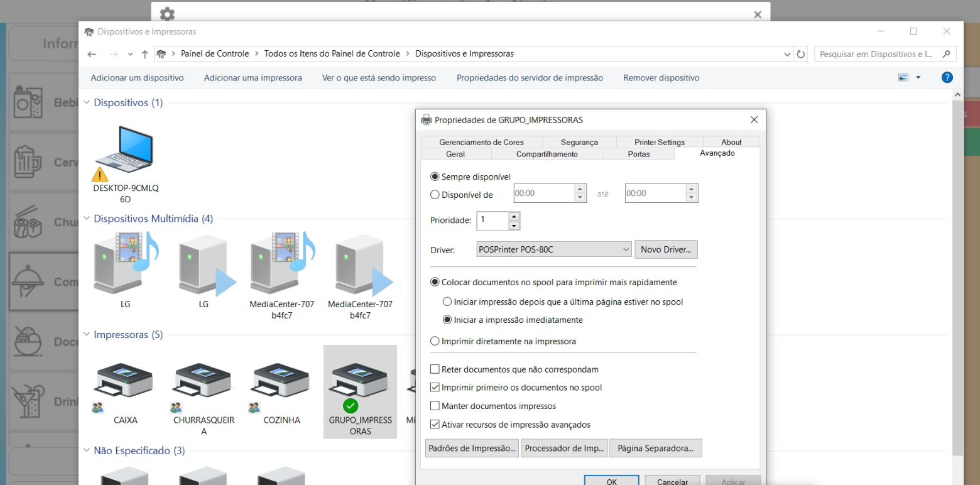The image size is (980, 485).
Task: Open the Driver dropdown POSPrinter POS-80C
Action: (554, 249)
